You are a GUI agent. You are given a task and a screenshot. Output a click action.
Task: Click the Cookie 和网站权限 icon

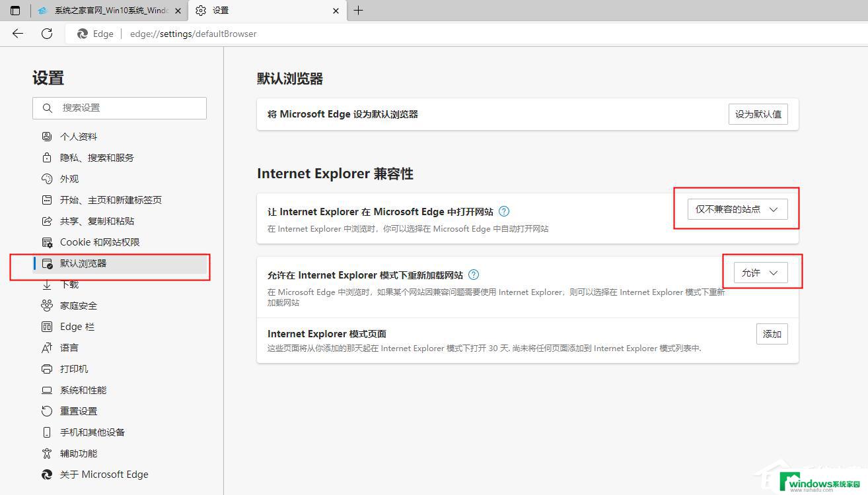[x=47, y=242]
